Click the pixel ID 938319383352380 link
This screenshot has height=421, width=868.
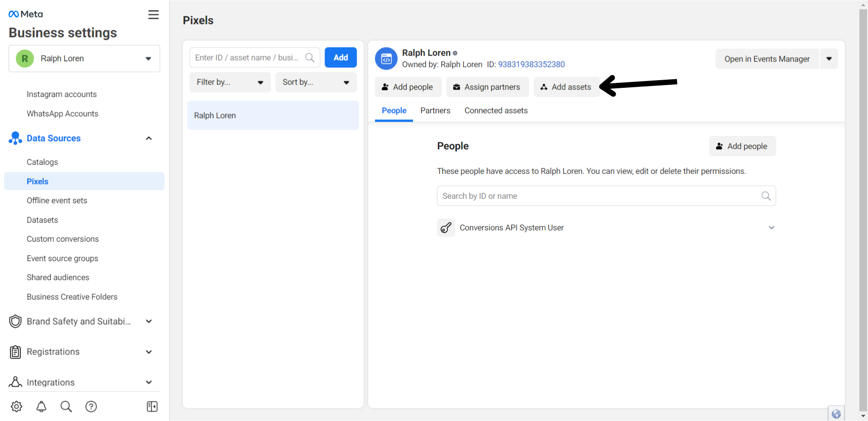(x=531, y=64)
